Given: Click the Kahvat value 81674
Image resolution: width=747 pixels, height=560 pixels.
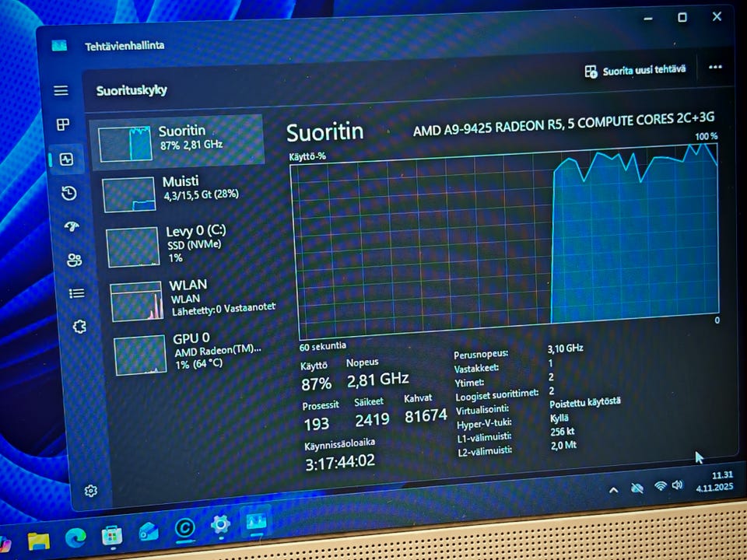Looking at the screenshot, I should pyautogui.click(x=426, y=415).
